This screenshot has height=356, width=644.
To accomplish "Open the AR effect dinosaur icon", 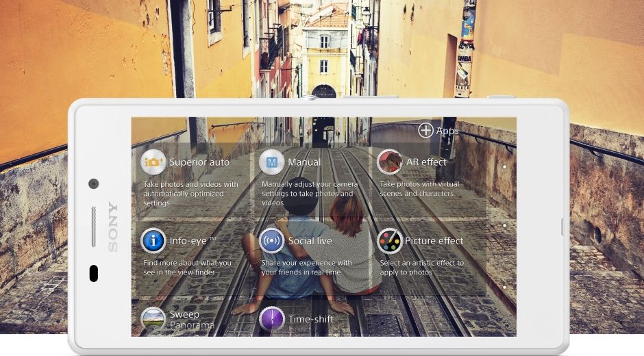I will [390, 162].
